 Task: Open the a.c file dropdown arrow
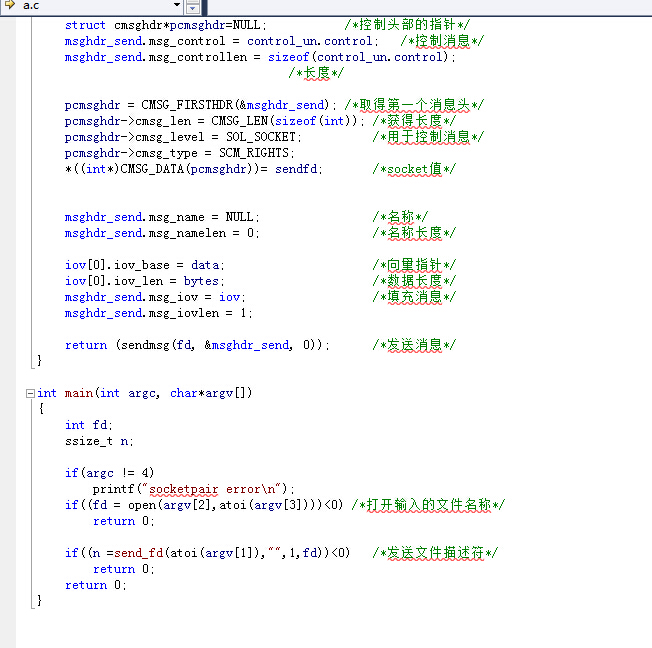pos(177,5)
